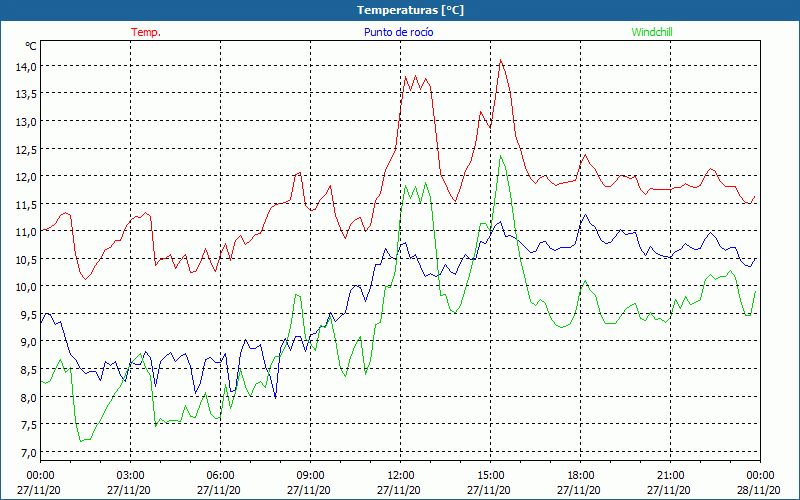
Task: Click the 13,0 y-axis value
Action: coord(26,121)
